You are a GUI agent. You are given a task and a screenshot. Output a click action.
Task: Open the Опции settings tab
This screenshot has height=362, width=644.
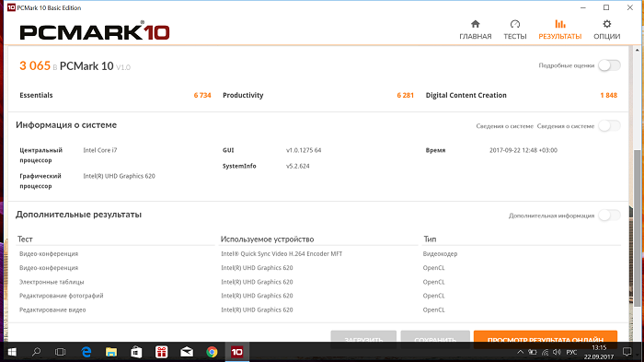[606, 29]
